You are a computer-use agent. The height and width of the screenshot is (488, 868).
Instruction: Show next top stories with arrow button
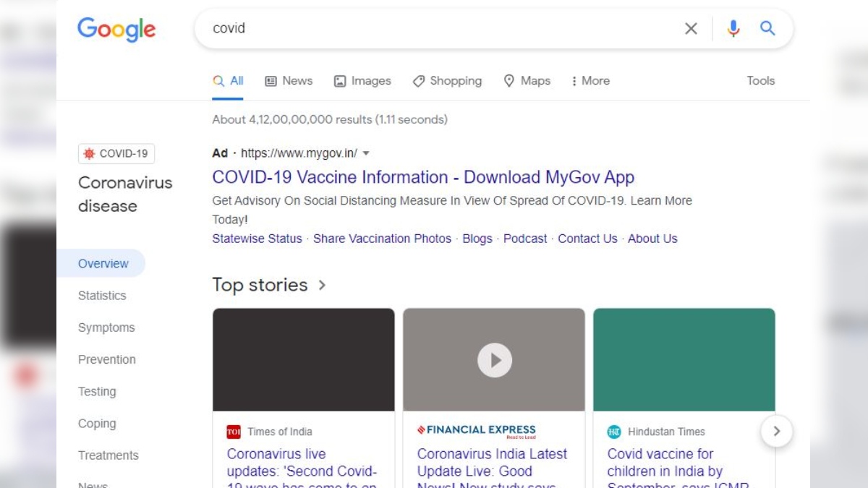[777, 432]
